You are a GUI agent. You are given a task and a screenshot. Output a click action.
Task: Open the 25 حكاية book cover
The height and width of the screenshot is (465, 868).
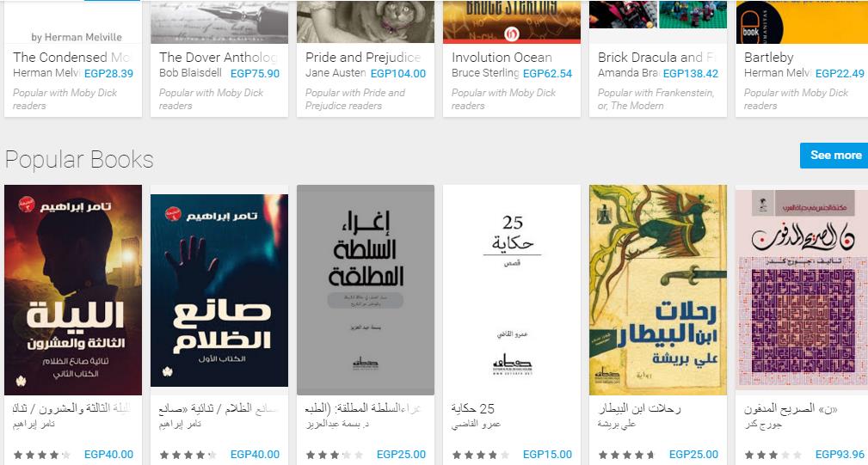point(512,290)
